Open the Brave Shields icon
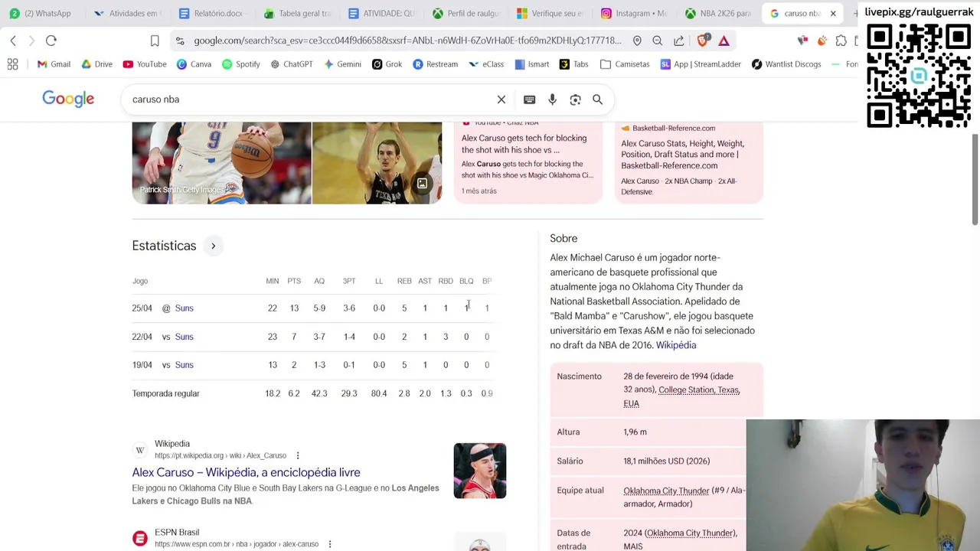980x551 pixels. (703, 41)
